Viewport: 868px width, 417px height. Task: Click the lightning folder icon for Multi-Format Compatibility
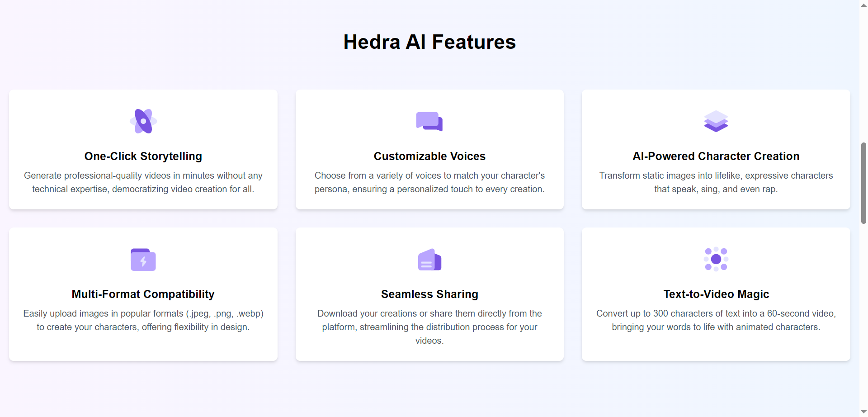(x=143, y=260)
